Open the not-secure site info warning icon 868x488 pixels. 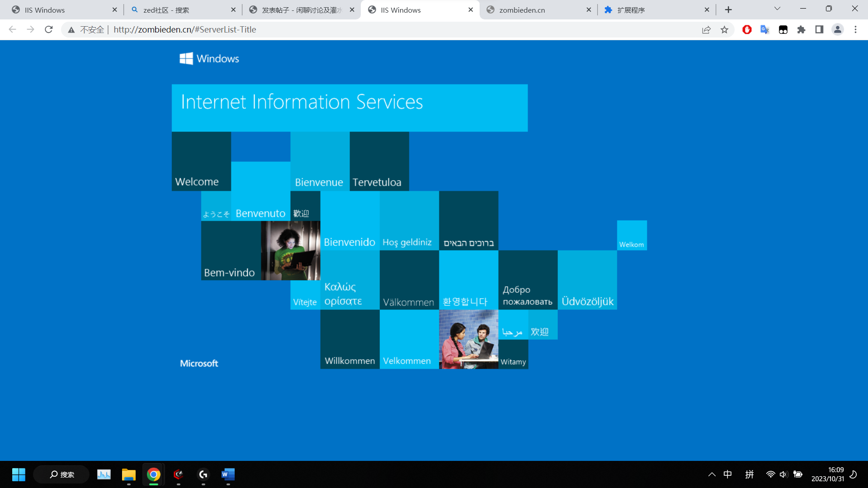coord(71,30)
